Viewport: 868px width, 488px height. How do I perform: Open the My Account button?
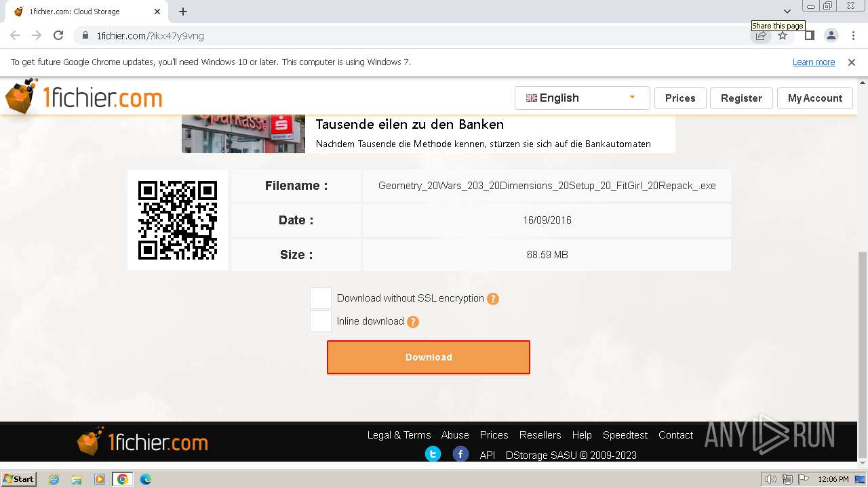tap(815, 98)
